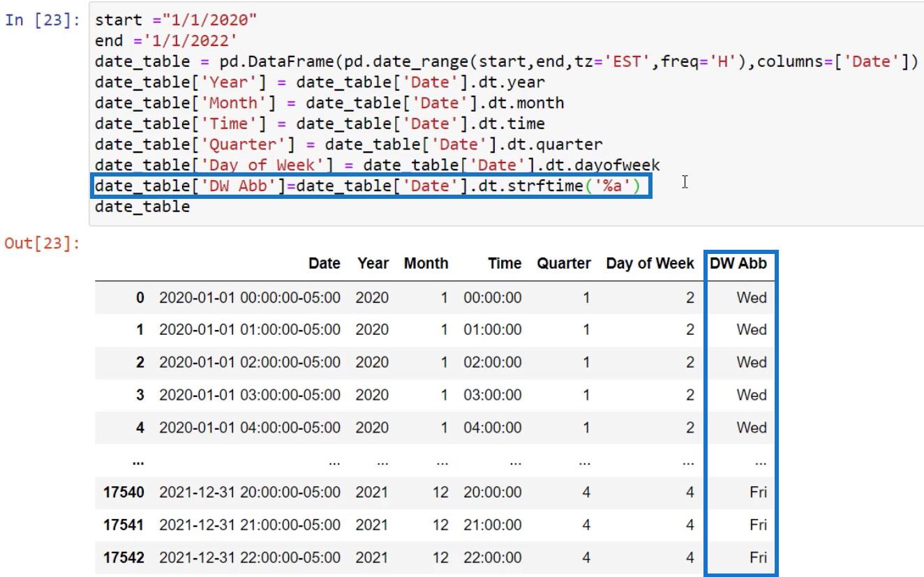924x577 pixels.
Task: Select row index 0
Action: pos(140,297)
